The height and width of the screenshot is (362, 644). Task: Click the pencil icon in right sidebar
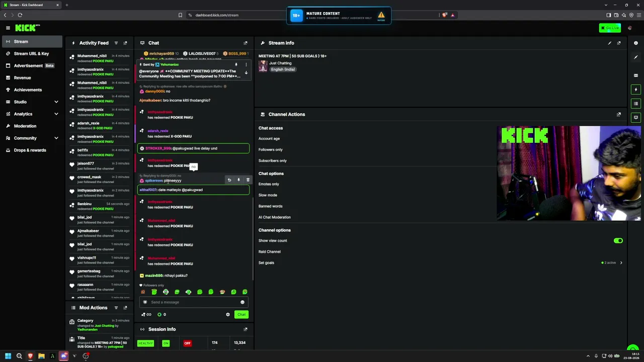click(x=636, y=57)
